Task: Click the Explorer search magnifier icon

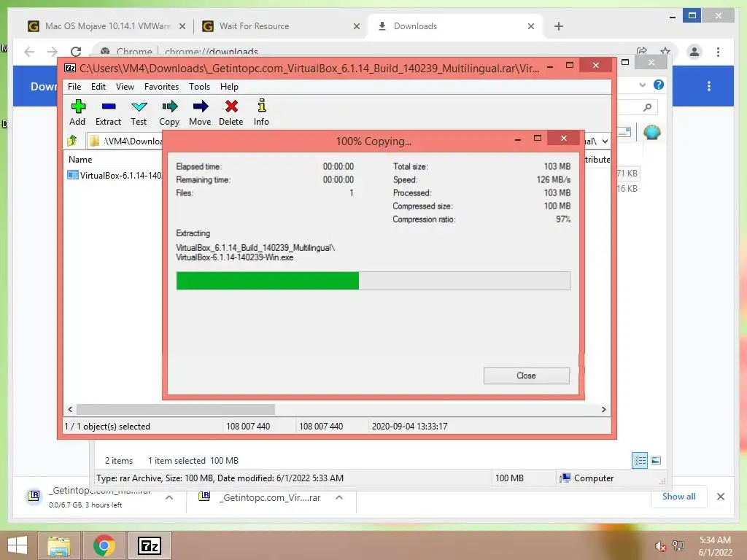Action: click(x=647, y=107)
